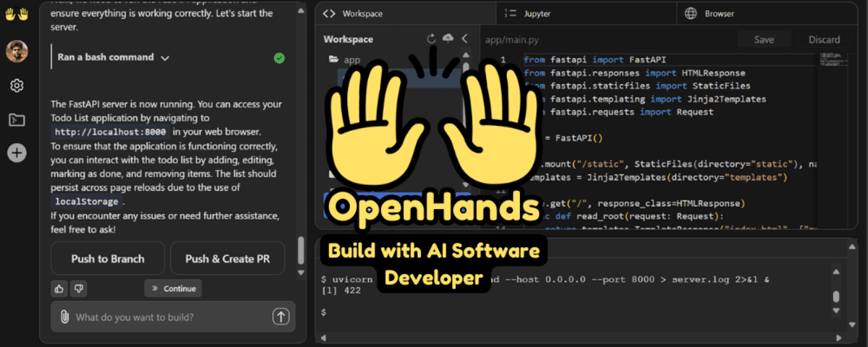Collapse the app folder in the tree
The height and width of the screenshot is (347, 868).
(333, 60)
